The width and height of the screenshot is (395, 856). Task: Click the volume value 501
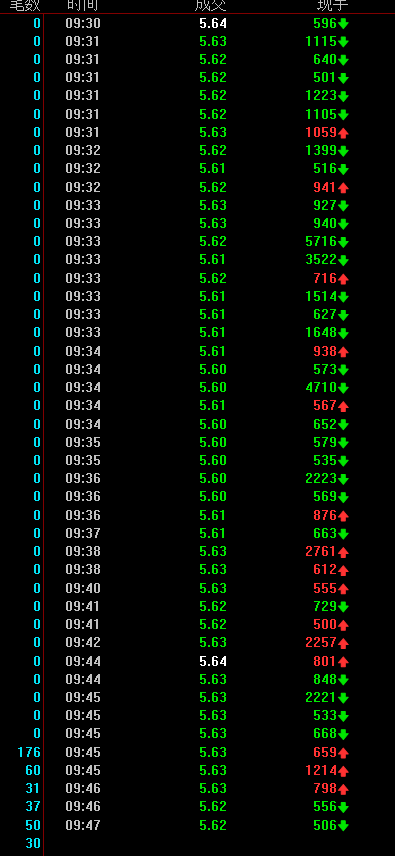[x=325, y=78]
